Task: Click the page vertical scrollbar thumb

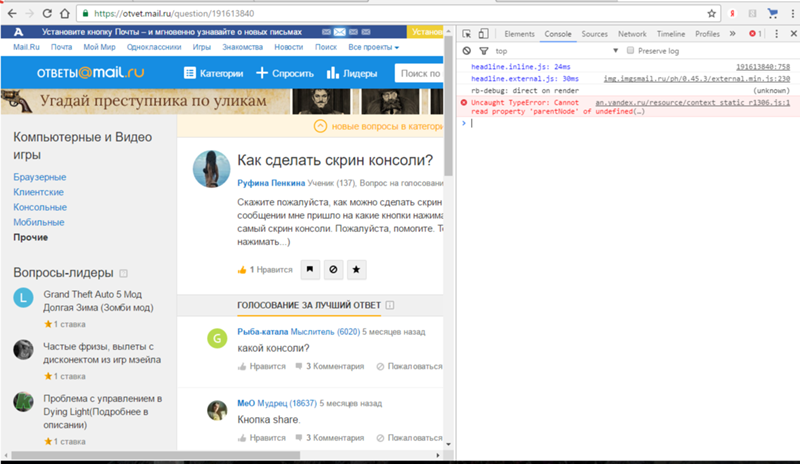Action: 448,106
